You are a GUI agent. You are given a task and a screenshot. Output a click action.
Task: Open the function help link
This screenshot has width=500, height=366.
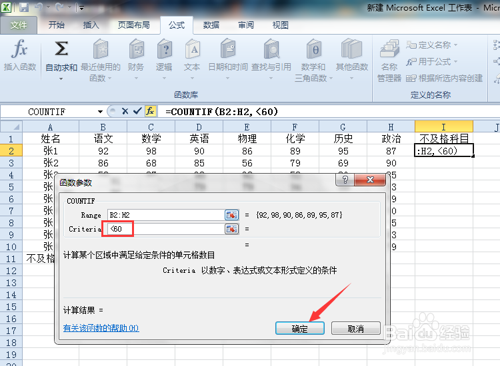tap(101, 328)
